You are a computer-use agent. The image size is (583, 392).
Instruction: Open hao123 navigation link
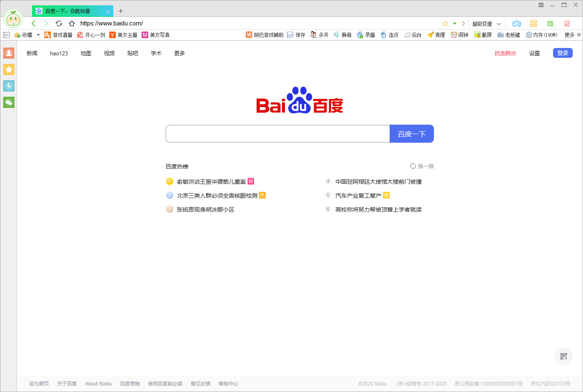(x=59, y=53)
